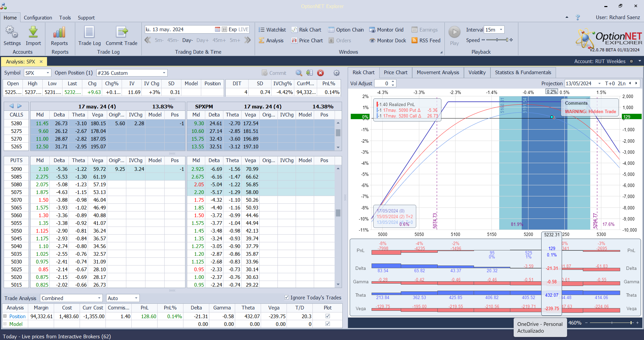
Task: Open the Option Chain window
Action: coord(346,30)
